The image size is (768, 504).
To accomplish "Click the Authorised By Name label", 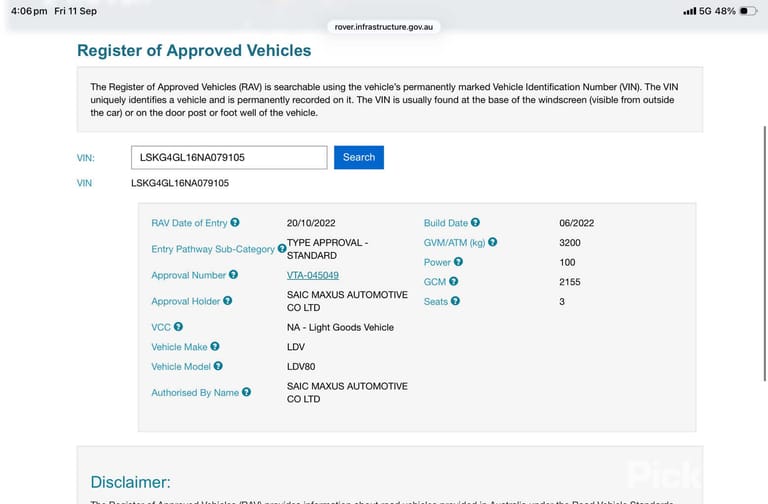I will [x=195, y=392].
